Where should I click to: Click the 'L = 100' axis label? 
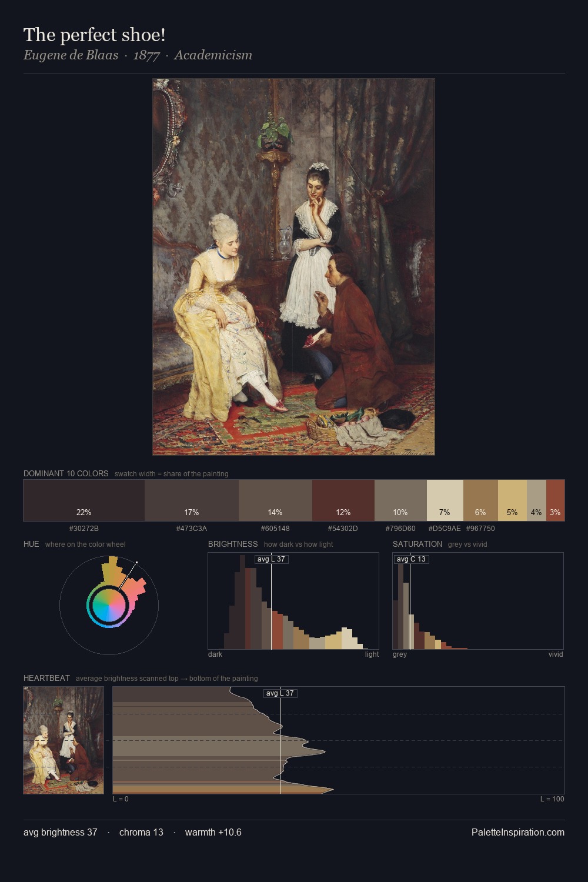click(552, 799)
